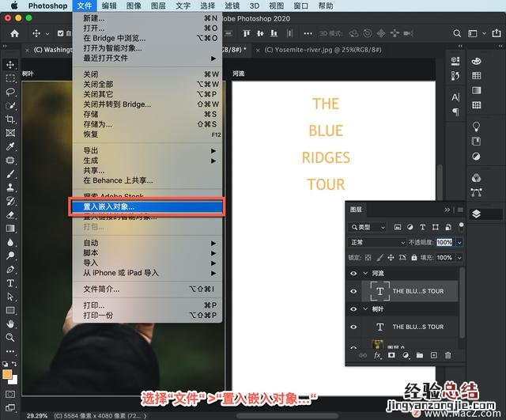Select the Zoom tool in toolbar
The height and width of the screenshot is (420, 506).
(x=10, y=338)
